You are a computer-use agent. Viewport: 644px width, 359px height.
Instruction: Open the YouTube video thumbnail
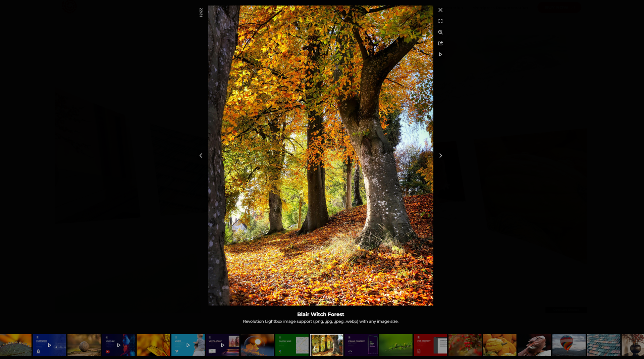119,345
